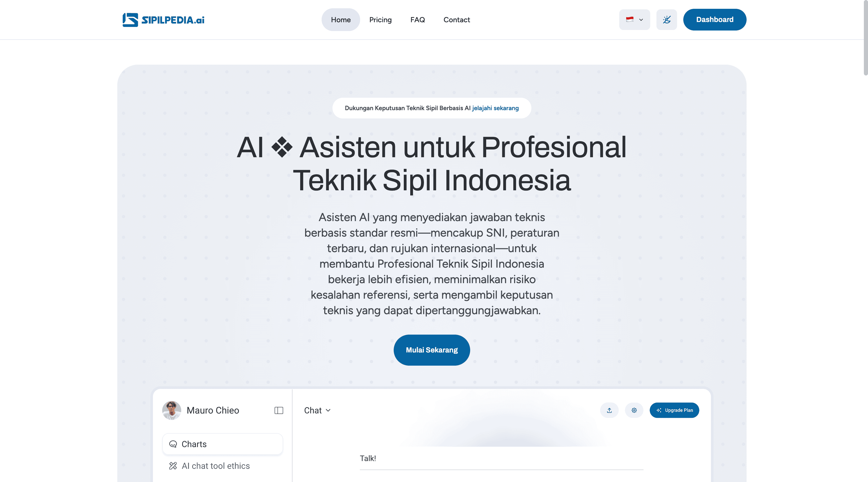This screenshot has height=482, width=868.
Task: Click the Sipilpedia.ai logo
Action: [164, 20]
